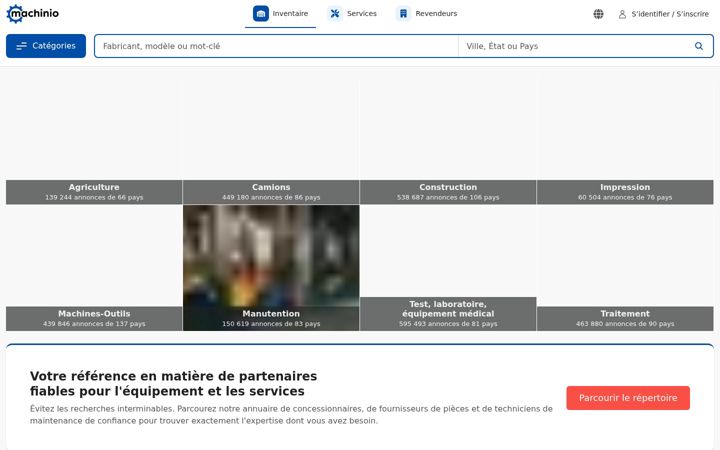The width and height of the screenshot is (720, 450).
Task: Click '439 846 annonces de 137 pays' text
Action: click(94, 324)
